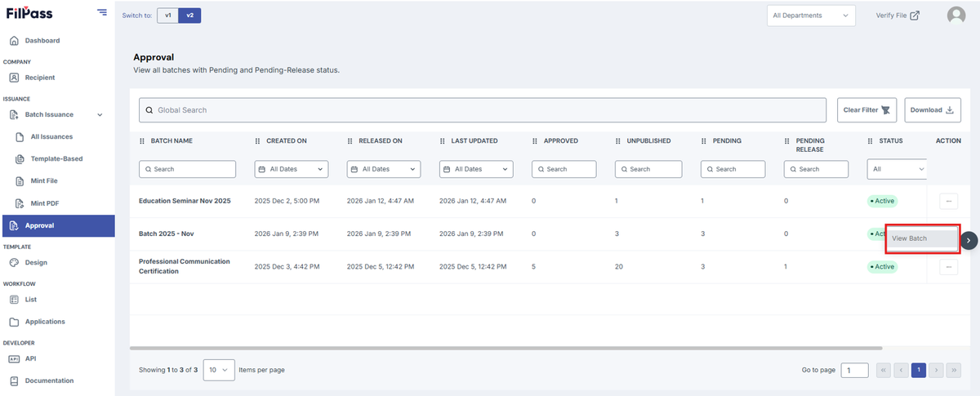The image size is (980, 396).
Task: Open Mint File in the sidebar
Action: click(x=44, y=180)
